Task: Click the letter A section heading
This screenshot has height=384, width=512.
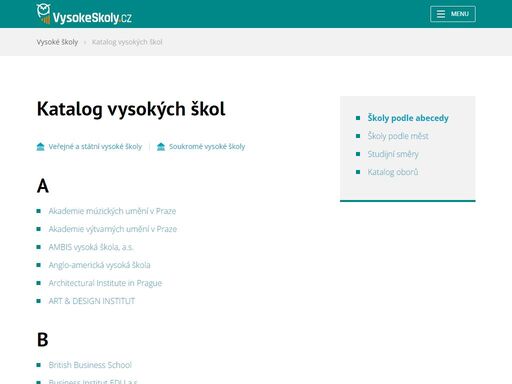Action: [x=43, y=186]
